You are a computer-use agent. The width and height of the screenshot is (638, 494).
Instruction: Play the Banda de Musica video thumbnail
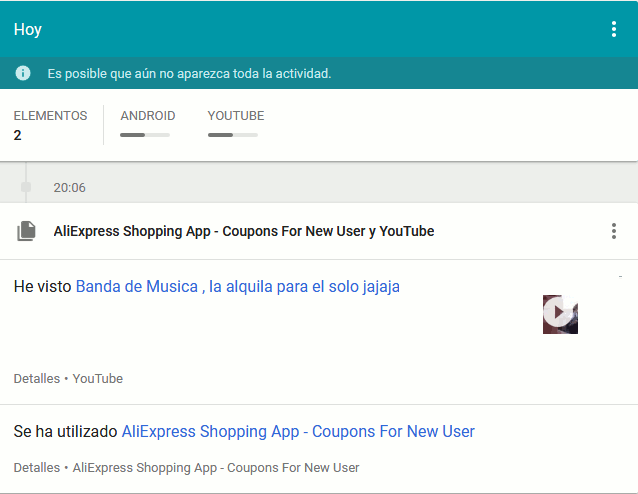pyautogui.click(x=560, y=314)
